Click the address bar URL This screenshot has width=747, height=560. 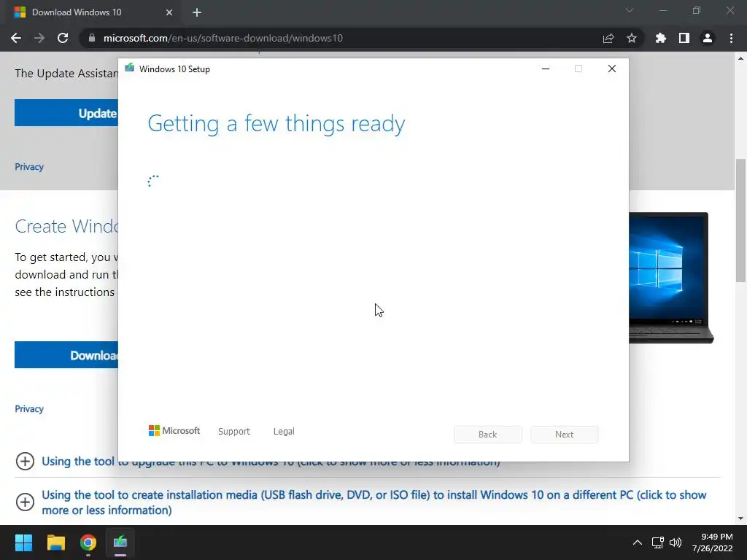[x=223, y=38]
